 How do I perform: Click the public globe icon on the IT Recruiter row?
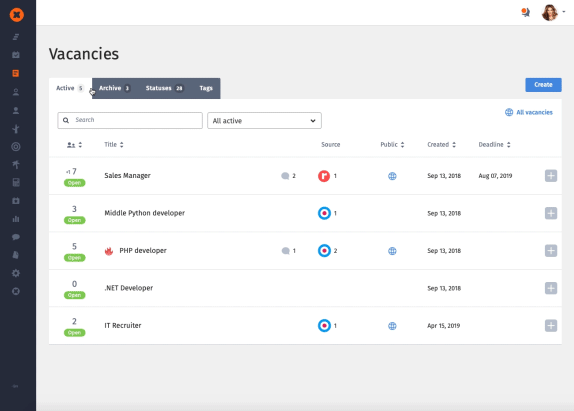(x=392, y=326)
